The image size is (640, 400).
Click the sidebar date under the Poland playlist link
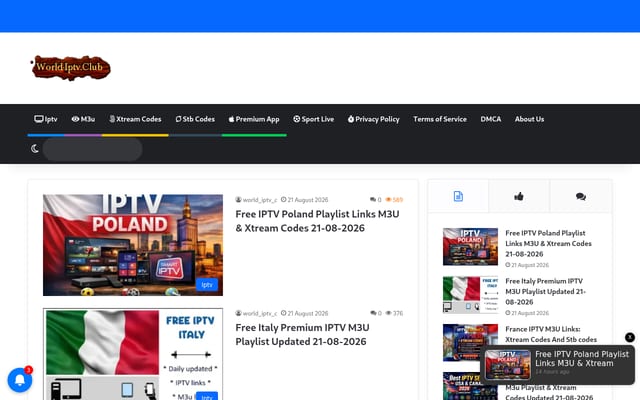tap(527, 265)
